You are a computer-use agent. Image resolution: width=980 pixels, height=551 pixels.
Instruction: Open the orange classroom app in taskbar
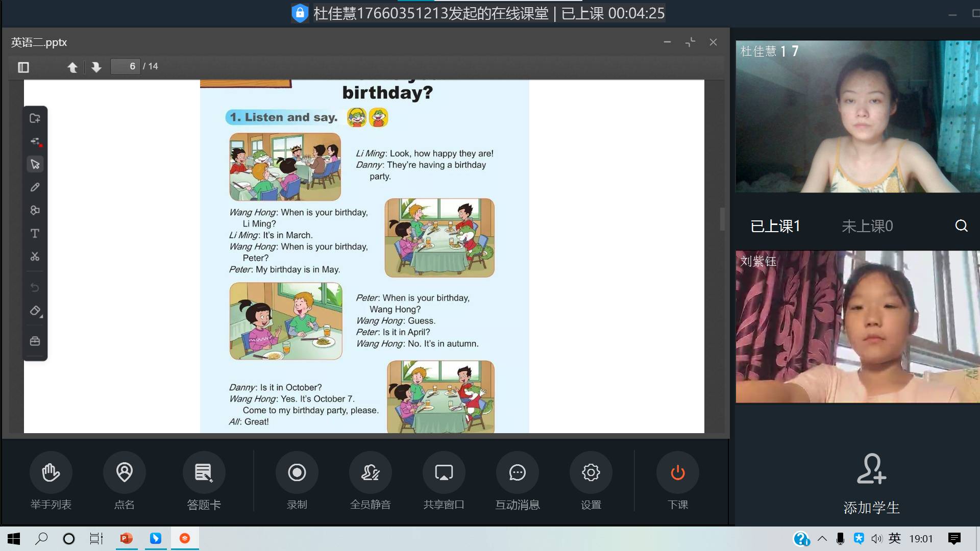[x=185, y=539]
